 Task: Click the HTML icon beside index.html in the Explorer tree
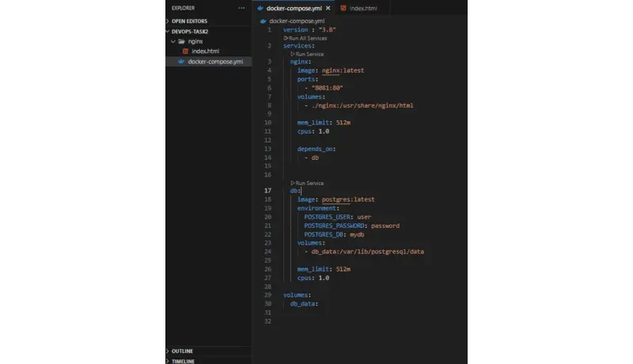point(185,51)
